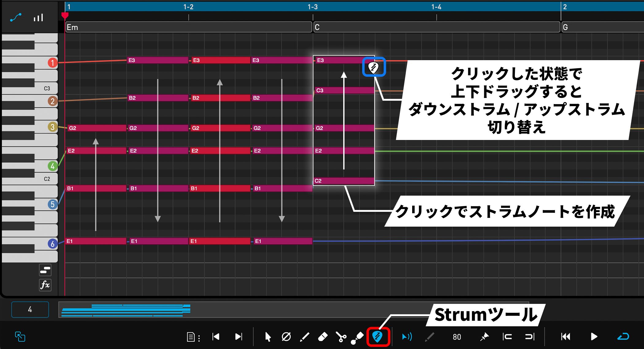The width and height of the screenshot is (644, 349).
Task: Toggle audition playback of edited notes
Action: [407, 337]
